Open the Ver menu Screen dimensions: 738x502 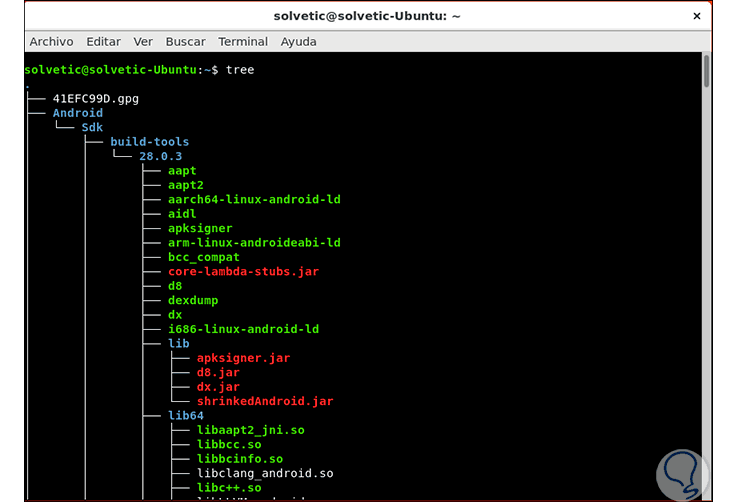pyautogui.click(x=143, y=42)
